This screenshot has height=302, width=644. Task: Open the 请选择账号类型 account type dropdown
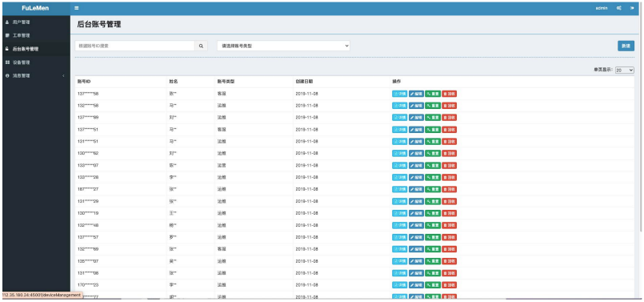point(283,46)
